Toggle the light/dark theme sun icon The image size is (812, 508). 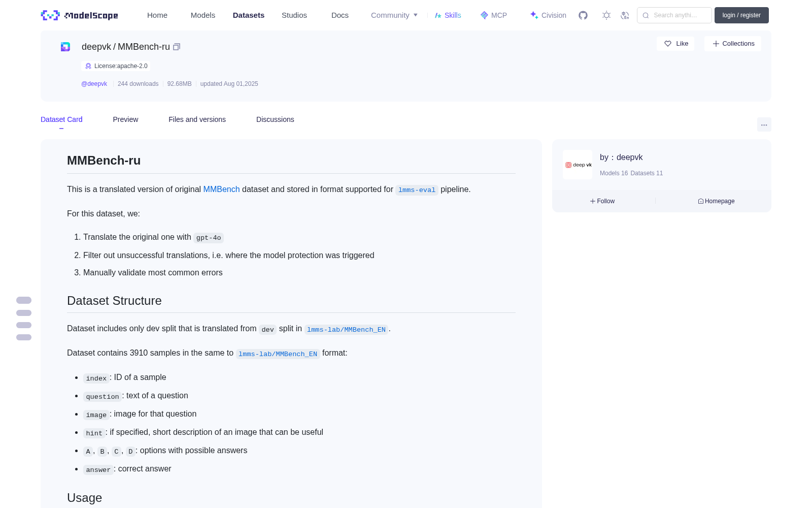606,15
